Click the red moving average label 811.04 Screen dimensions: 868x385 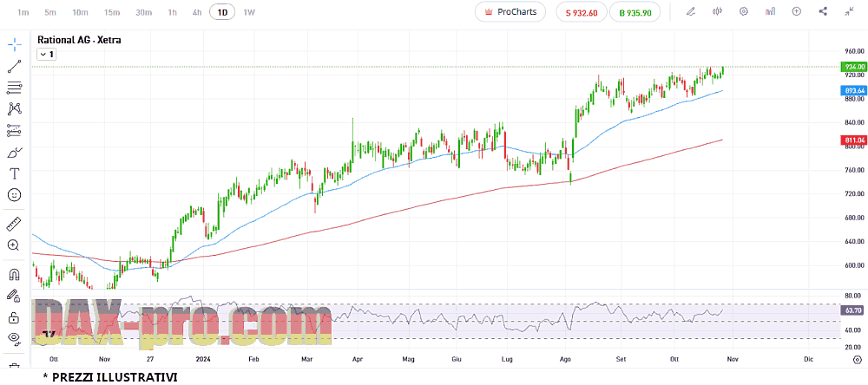tap(855, 140)
